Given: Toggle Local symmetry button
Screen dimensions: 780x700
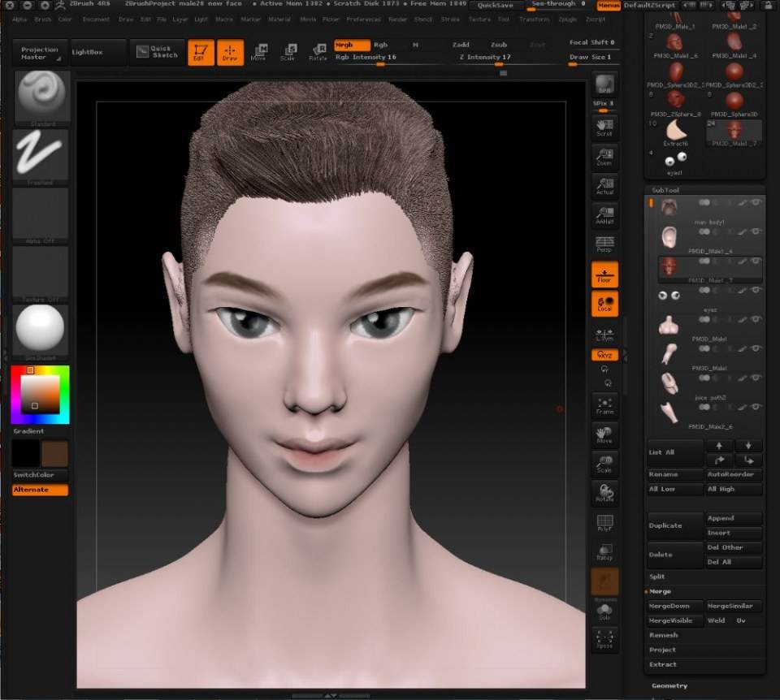Looking at the screenshot, I should click(x=604, y=303).
